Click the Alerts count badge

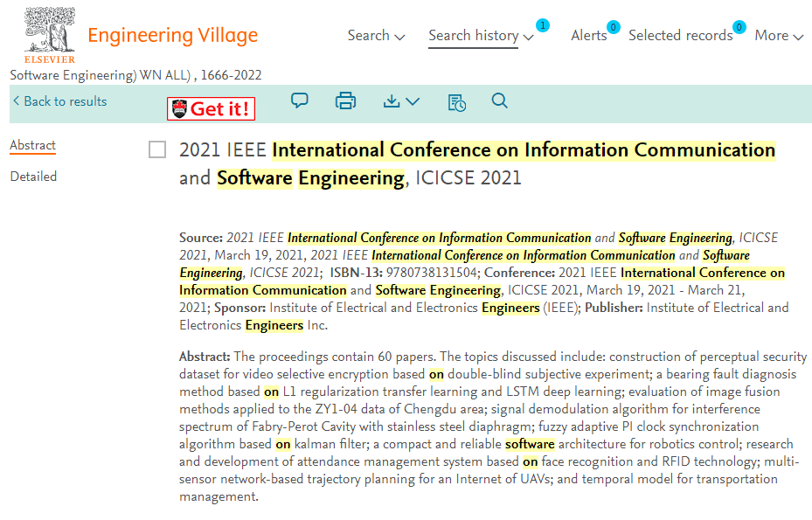click(x=613, y=27)
